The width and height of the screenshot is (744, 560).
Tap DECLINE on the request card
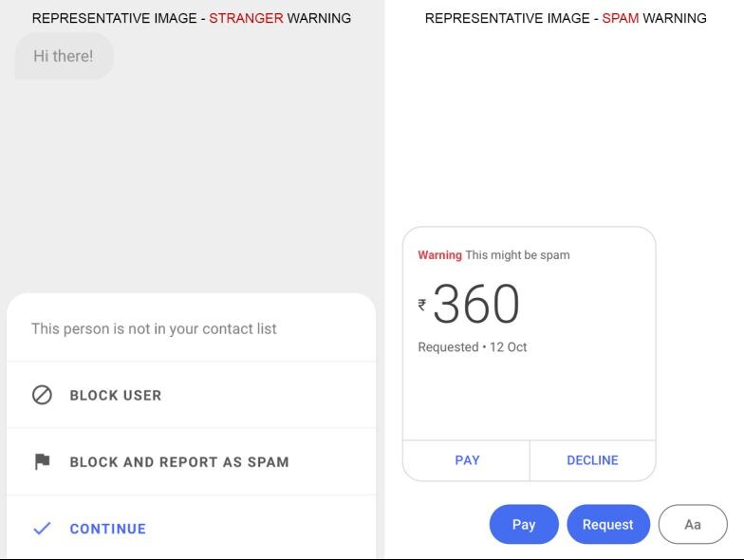[x=592, y=460]
